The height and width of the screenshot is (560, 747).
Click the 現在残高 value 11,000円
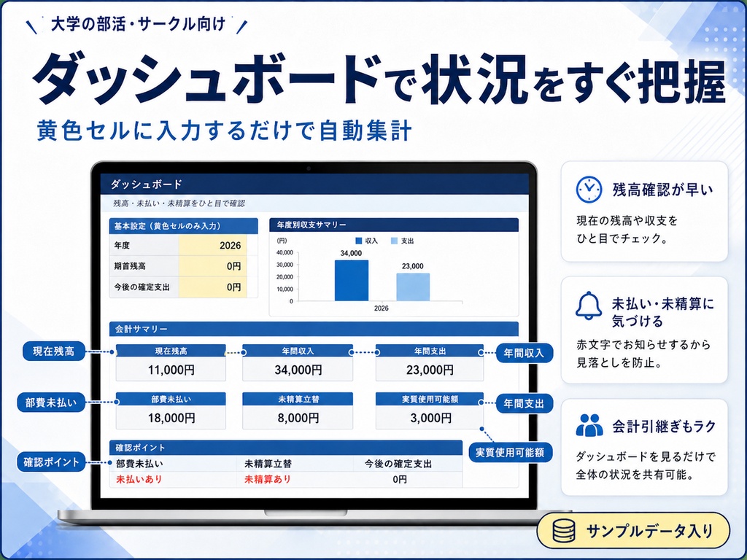coord(171,370)
